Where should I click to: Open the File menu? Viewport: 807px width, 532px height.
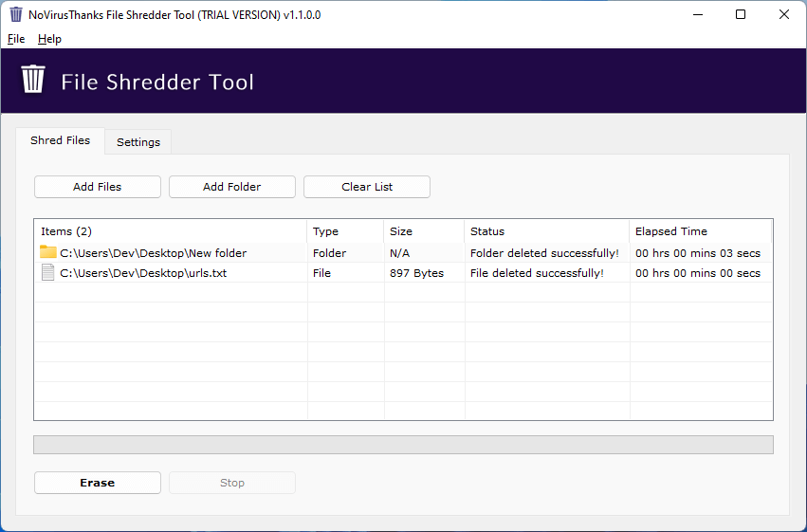tap(16, 39)
